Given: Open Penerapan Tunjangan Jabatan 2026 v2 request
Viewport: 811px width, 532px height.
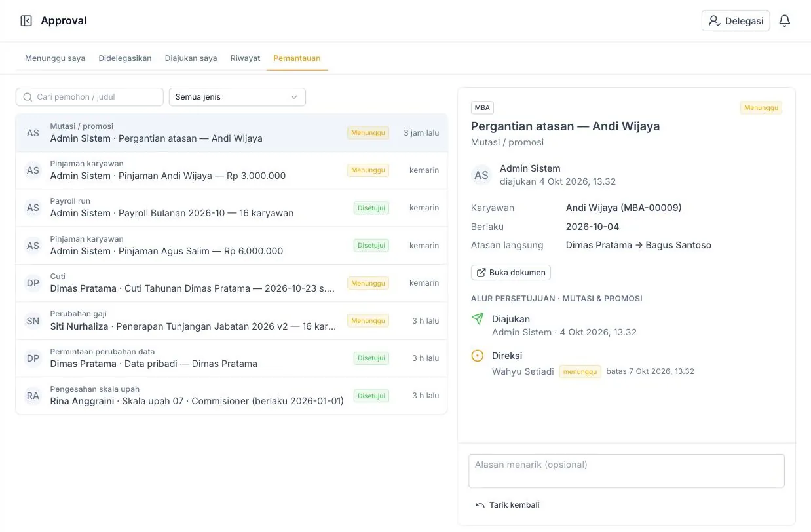Looking at the screenshot, I should click(231, 320).
